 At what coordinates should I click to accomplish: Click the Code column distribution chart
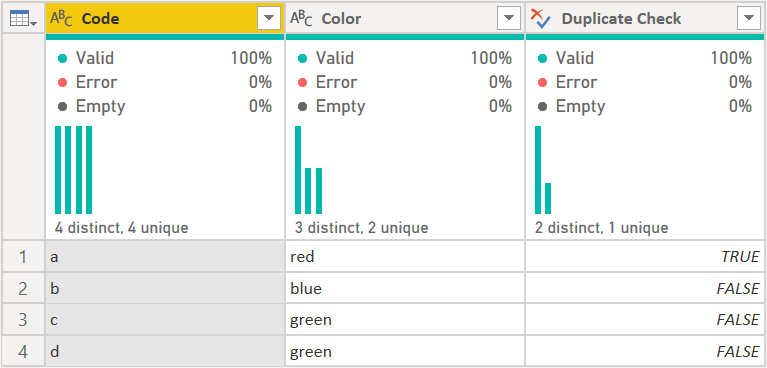tap(73, 170)
